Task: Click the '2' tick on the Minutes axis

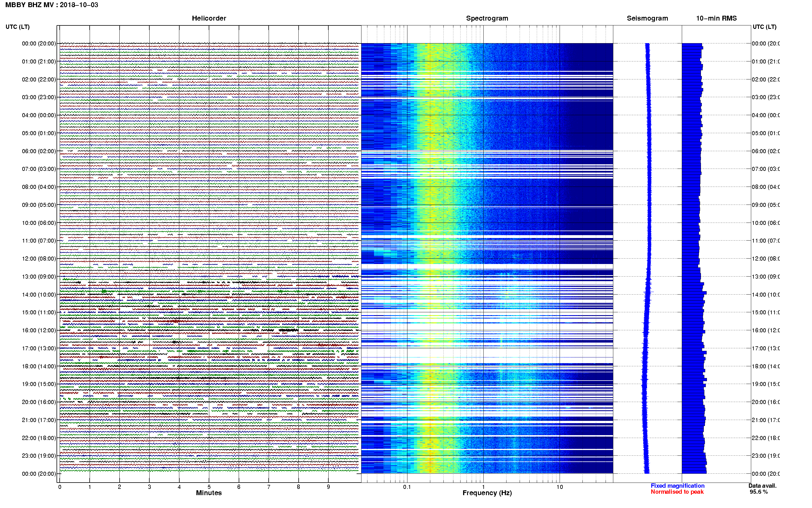Action: click(120, 487)
